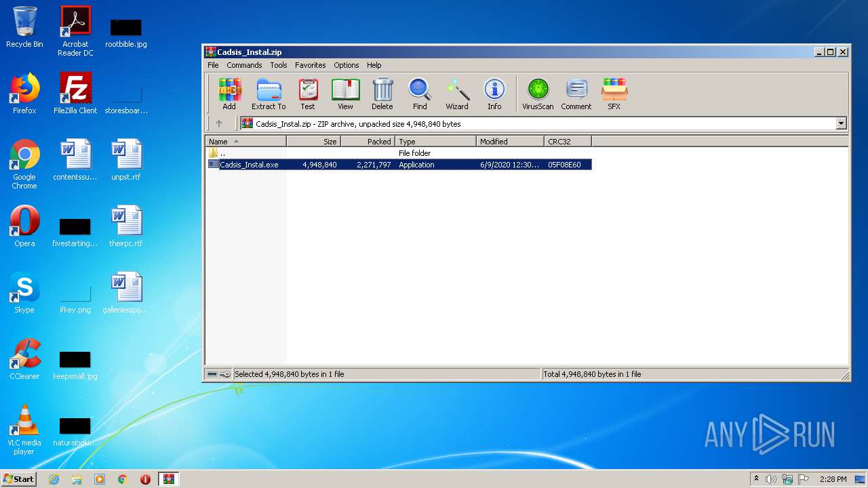Image resolution: width=868 pixels, height=488 pixels.
Task: Click Internet Explorer taskbar icon
Action: 54,479
